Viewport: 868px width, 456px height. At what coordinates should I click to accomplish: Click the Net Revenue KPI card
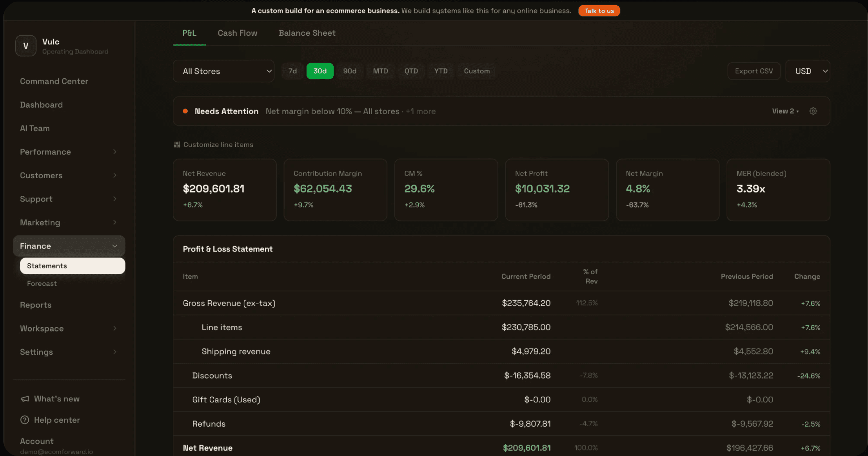(225, 190)
